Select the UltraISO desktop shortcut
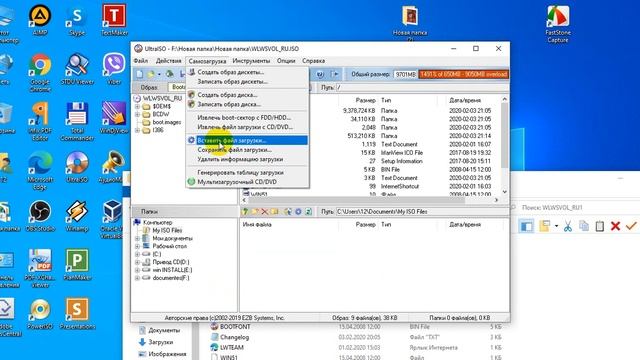640x360 pixels. point(77,167)
